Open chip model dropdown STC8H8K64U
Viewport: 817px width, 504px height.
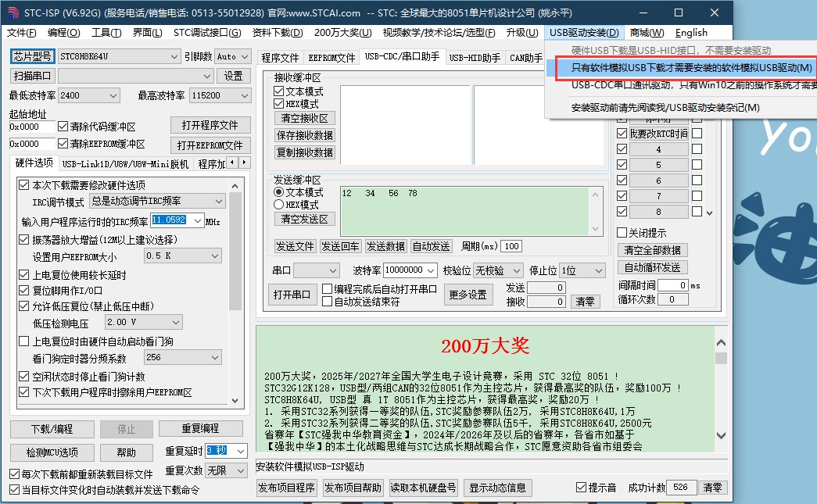pos(119,56)
